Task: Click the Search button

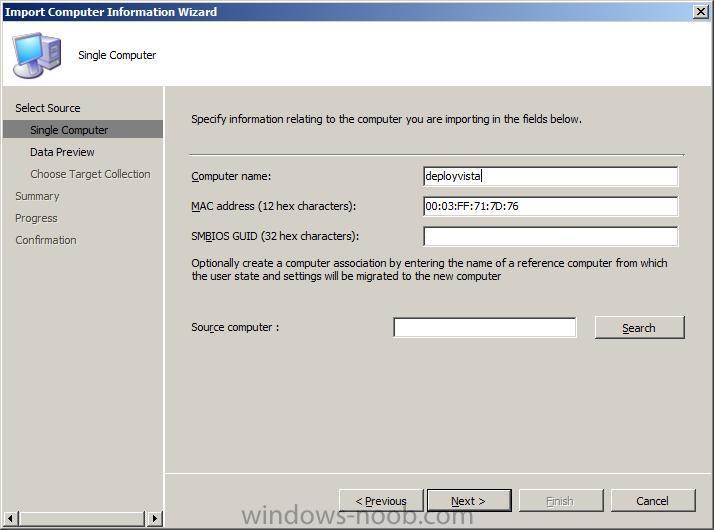Action: point(639,328)
